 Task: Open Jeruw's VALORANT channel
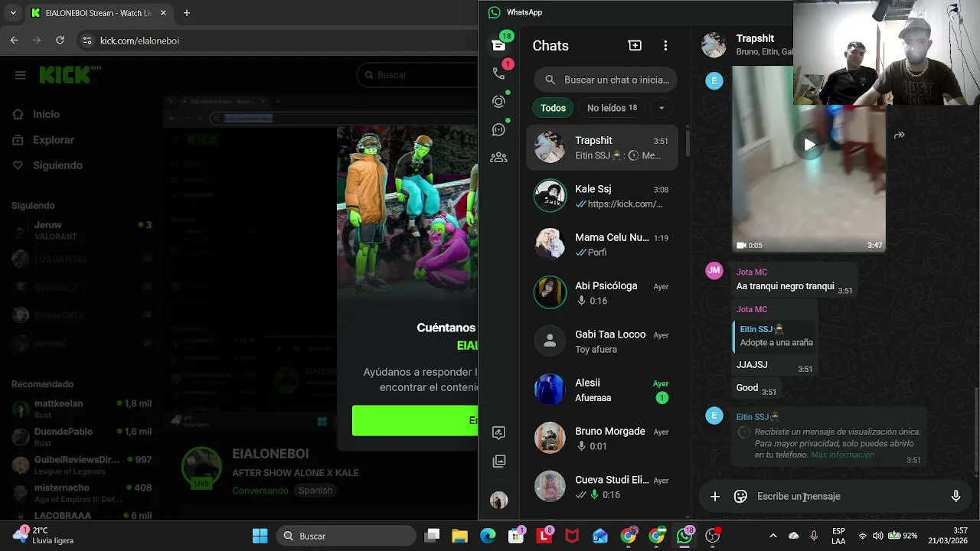(x=81, y=230)
